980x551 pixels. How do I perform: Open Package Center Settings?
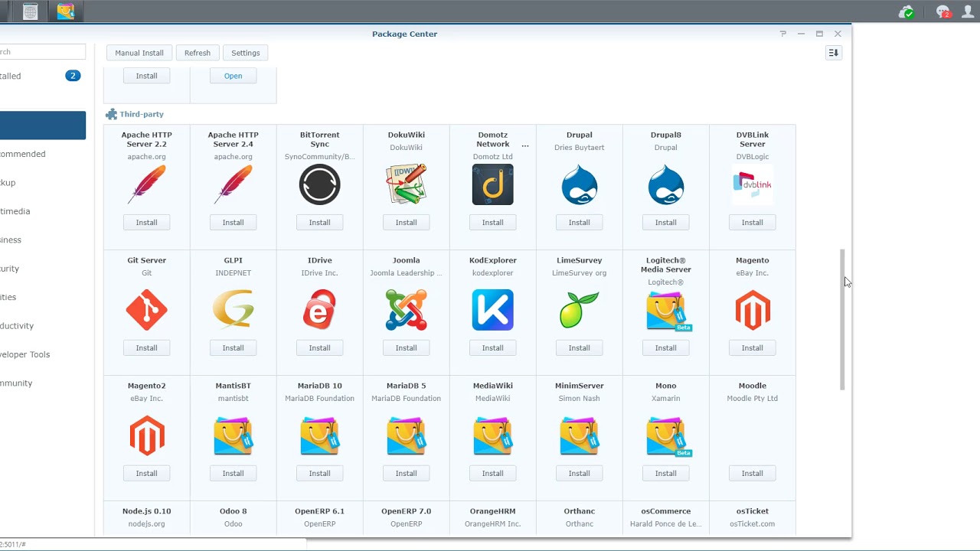coord(246,53)
